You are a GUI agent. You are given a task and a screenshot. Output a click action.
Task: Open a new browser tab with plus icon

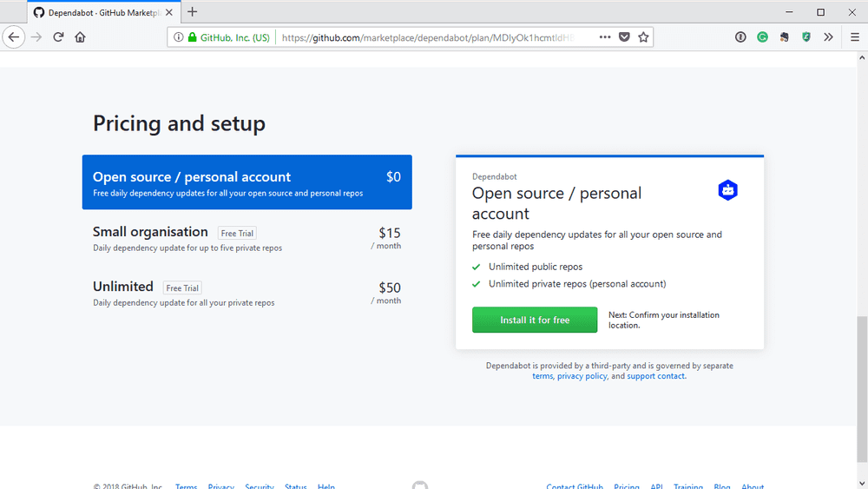tap(192, 11)
